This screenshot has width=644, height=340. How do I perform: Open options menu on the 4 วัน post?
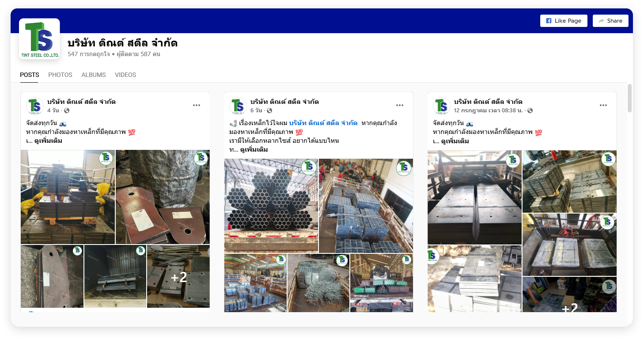pyautogui.click(x=197, y=105)
